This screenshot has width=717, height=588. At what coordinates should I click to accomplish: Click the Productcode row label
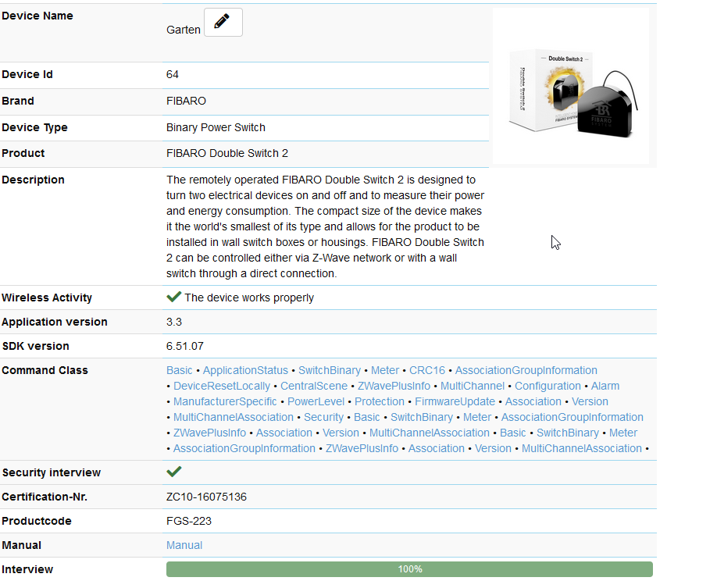[x=37, y=521]
